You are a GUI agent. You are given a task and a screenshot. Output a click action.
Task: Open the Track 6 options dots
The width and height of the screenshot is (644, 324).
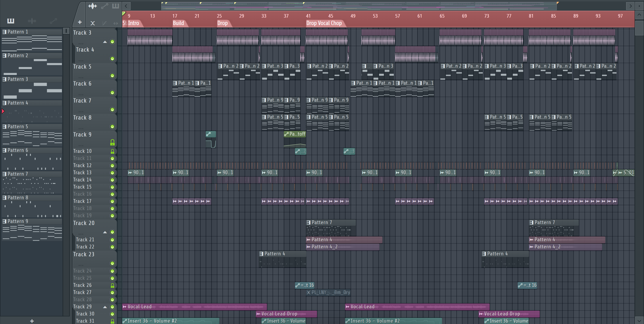[x=81, y=95]
